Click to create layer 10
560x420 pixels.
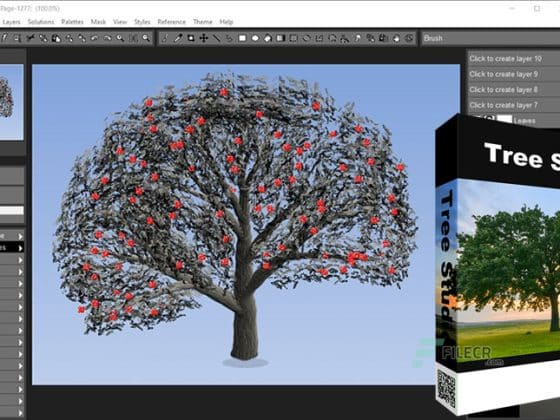coord(514,59)
